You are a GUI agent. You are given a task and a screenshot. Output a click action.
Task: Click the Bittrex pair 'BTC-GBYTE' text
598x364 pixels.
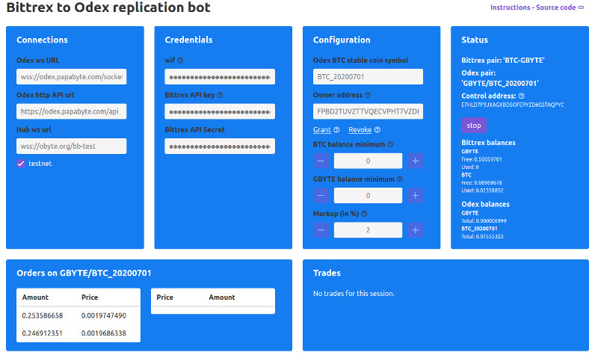click(502, 61)
